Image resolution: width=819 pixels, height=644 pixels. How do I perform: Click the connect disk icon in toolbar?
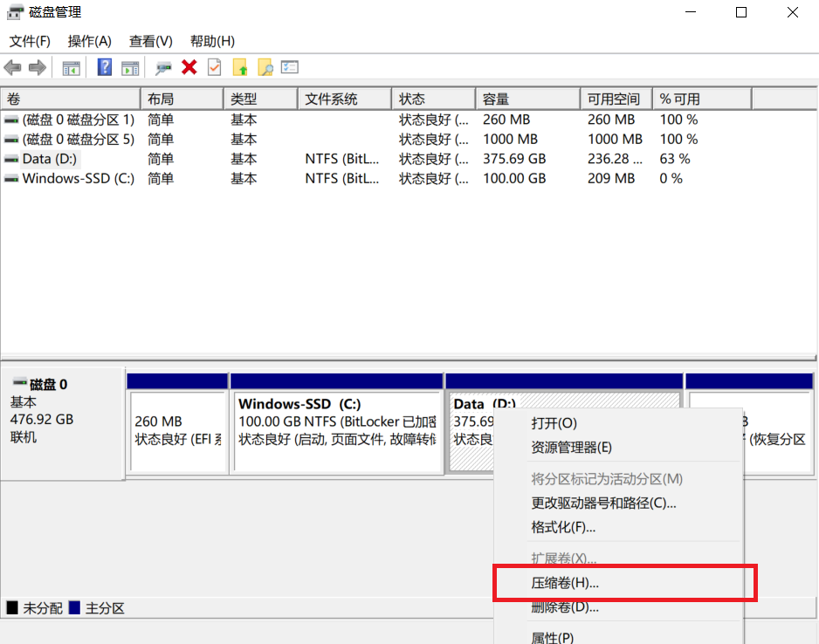(163, 67)
